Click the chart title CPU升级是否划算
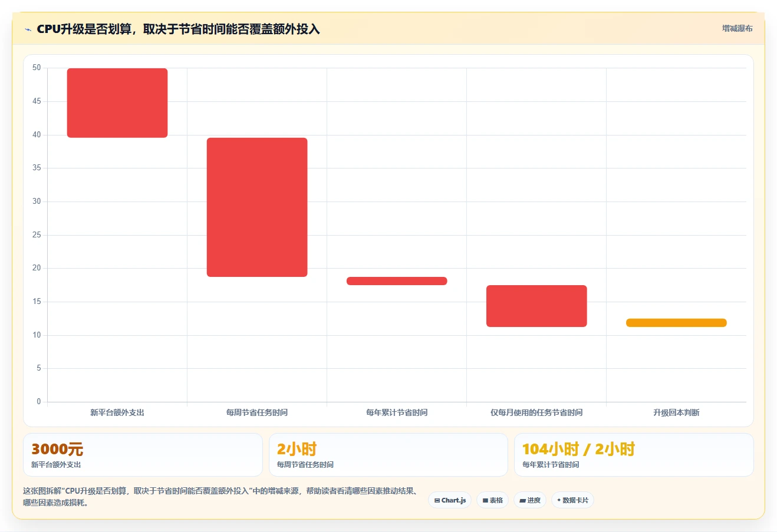777x532 pixels. click(x=178, y=29)
